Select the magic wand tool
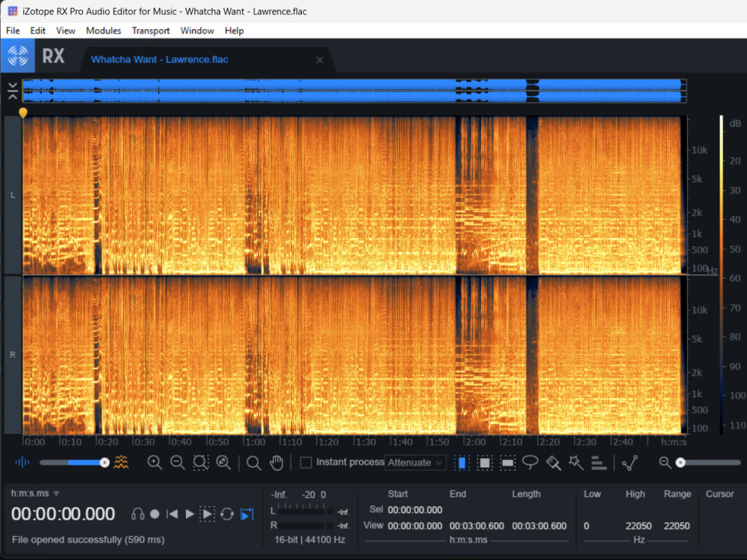The height and width of the screenshot is (560, 747). tap(576, 462)
